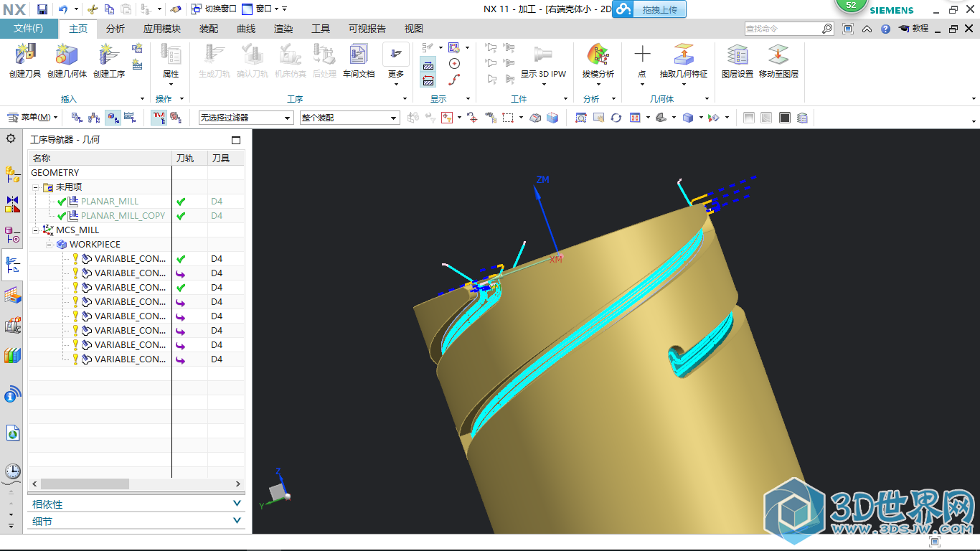Click the 切换窗口 switch window button
The image size is (980, 551).
214,9
